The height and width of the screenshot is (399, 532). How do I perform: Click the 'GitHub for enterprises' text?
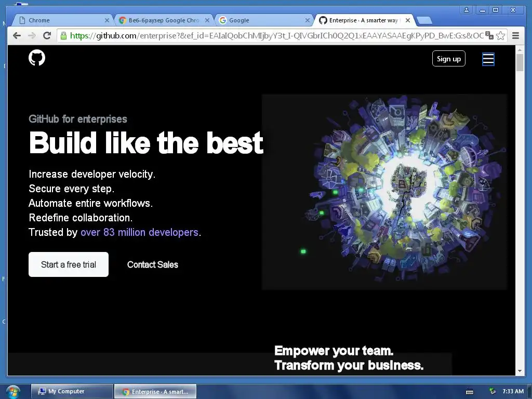point(78,119)
